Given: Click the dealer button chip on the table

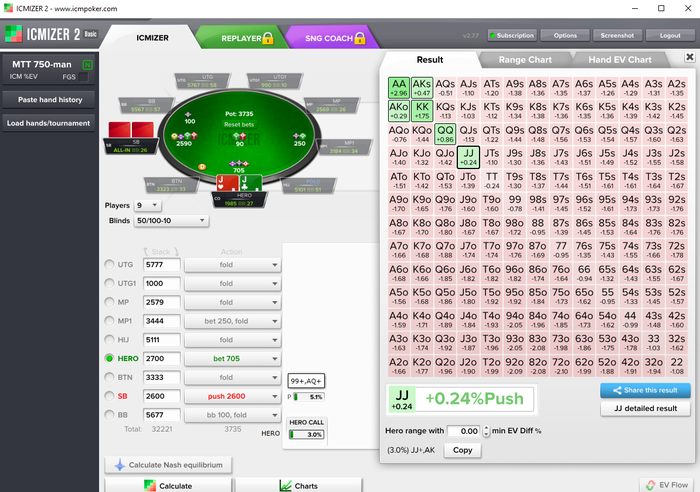Looking at the screenshot, I should click(x=202, y=167).
